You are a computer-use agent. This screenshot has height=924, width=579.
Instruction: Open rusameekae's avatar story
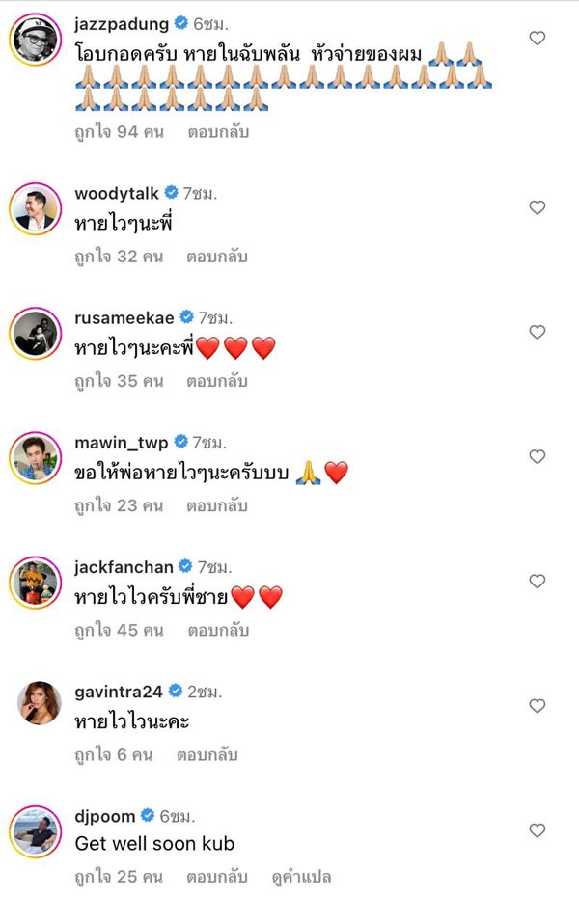pos(36,333)
